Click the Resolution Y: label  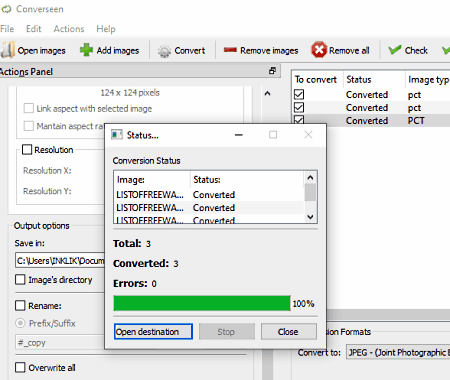click(x=47, y=191)
